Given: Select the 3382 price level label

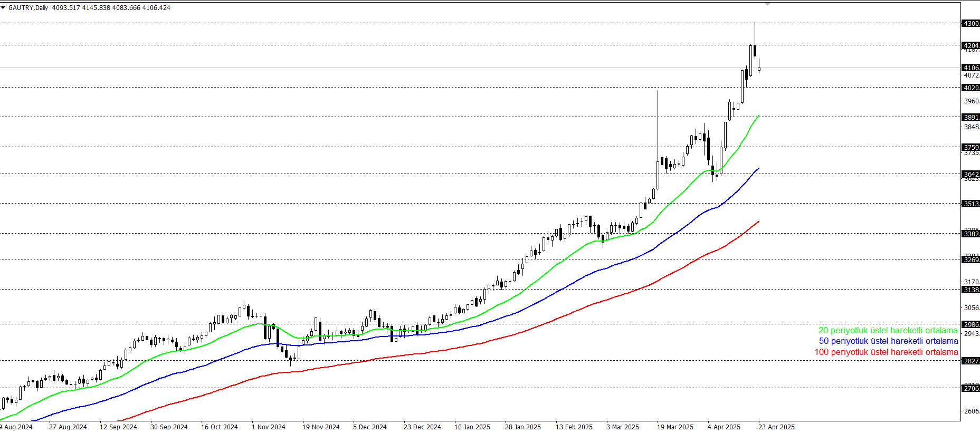Looking at the screenshot, I should click(971, 234).
